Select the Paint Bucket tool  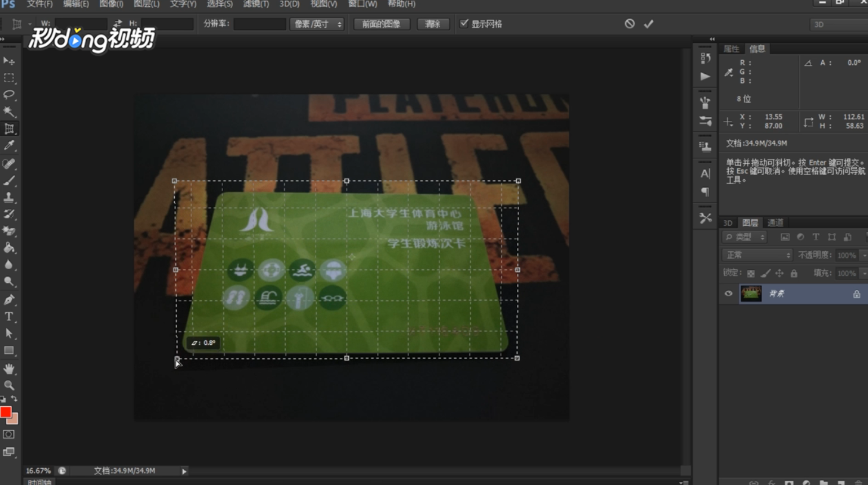9,248
